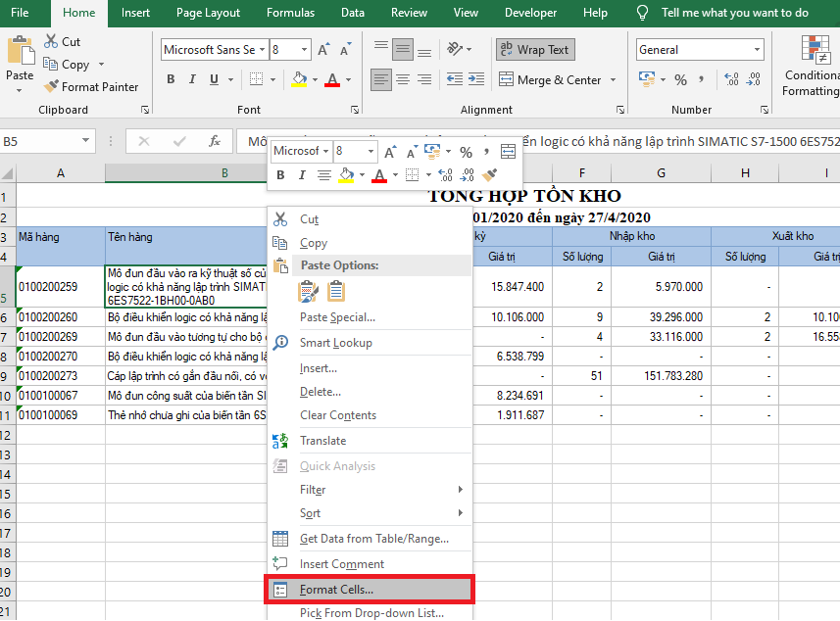The width and height of the screenshot is (840, 621).
Task: Select the Format Painter tool in ribbon
Action: (x=91, y=87)
